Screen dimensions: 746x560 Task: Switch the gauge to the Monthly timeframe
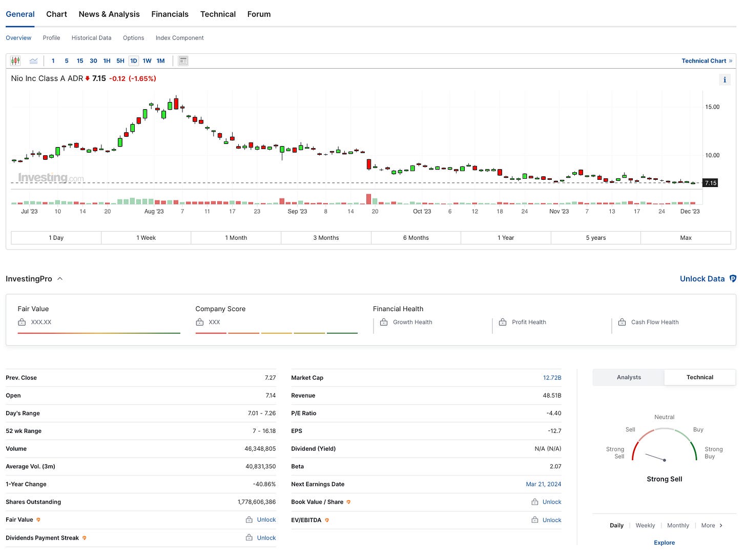pyautogui.click(x=678, y=526)
